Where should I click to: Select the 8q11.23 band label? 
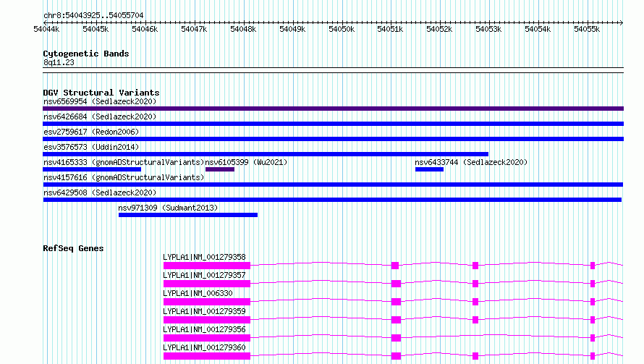(59, 62)
